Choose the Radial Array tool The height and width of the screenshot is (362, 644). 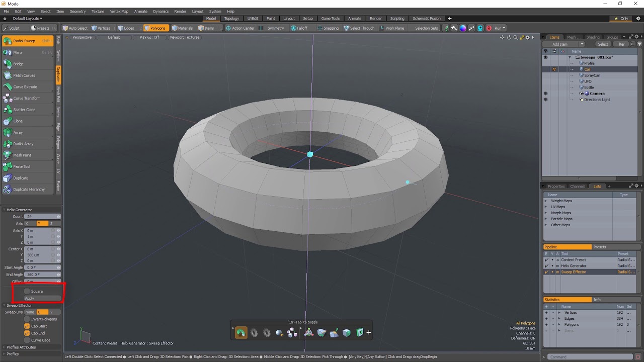pyautogui.click(x=28, y=144)
